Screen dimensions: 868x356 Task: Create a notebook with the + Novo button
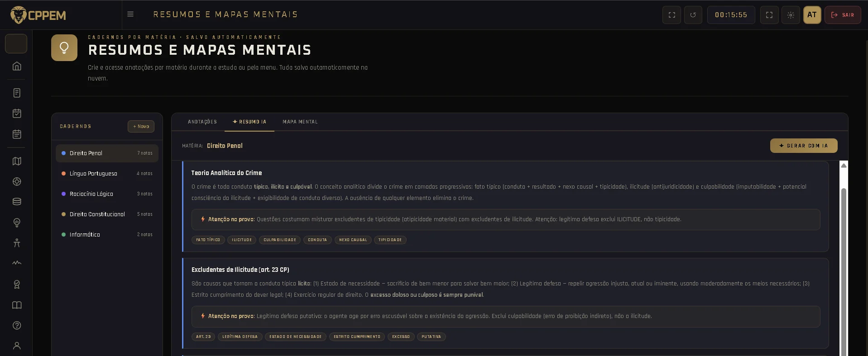[141, 127]
